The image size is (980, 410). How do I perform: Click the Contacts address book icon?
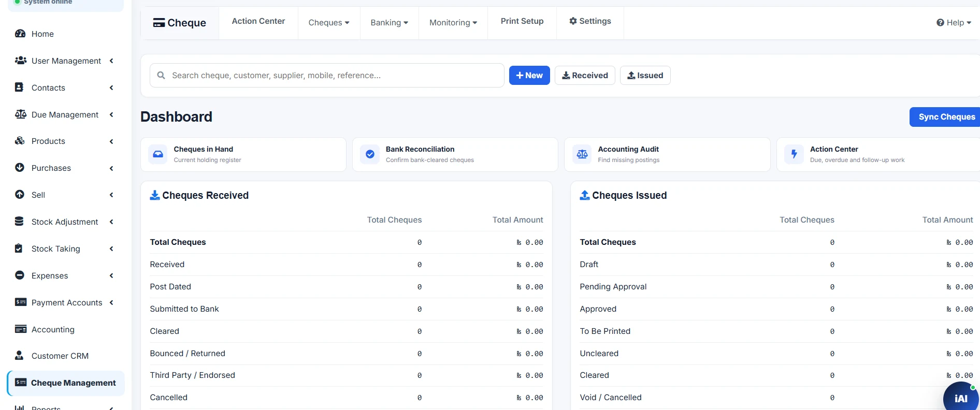pos(19,87)
